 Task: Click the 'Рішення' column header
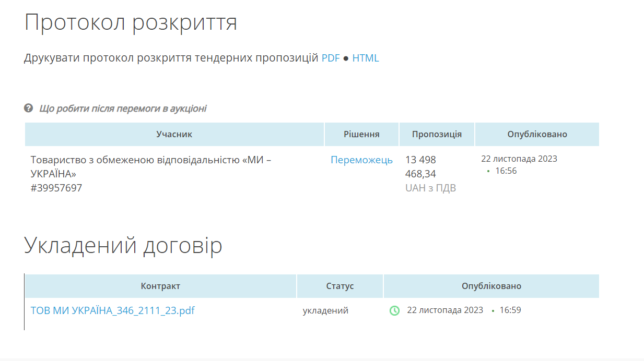[361, 134]
